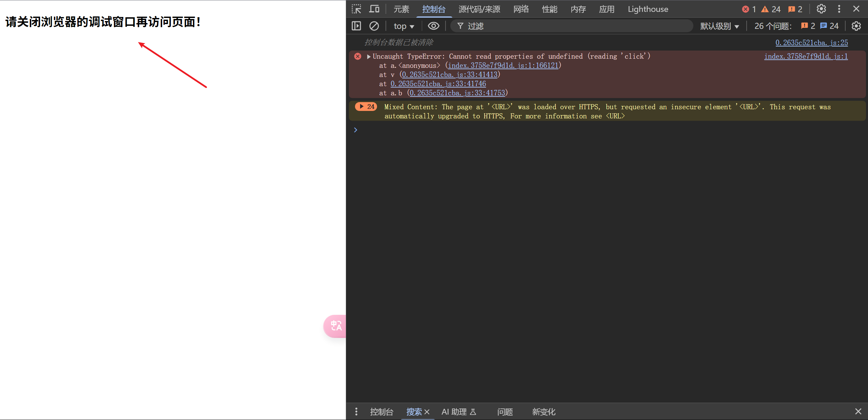The width and height of the screenshot is (868, 420).
Task: Clear the console with the ban icon
Action: point(374,26)
